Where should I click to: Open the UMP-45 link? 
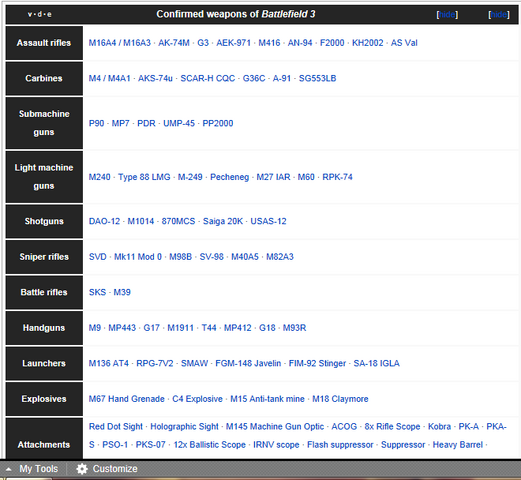(x=179, y=123)
